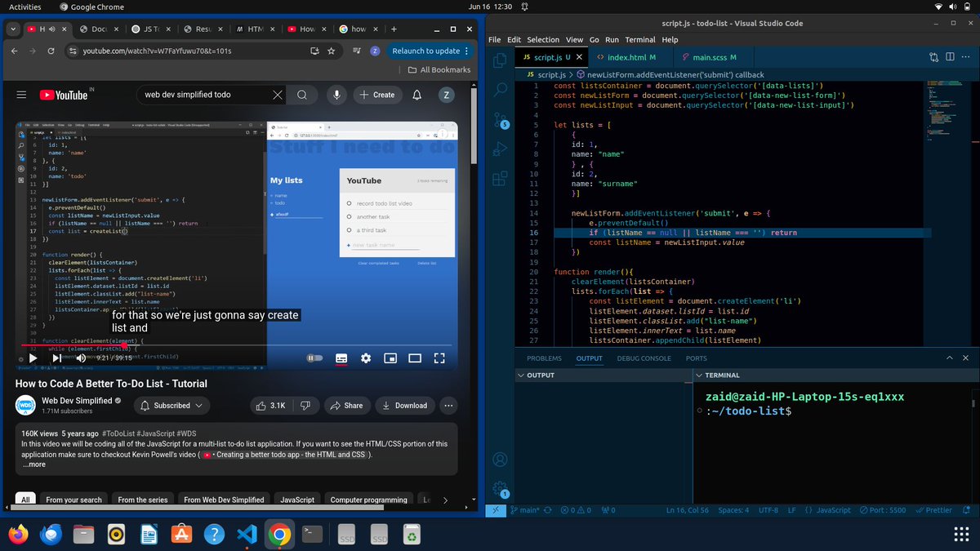
Task: Open Source Control view with 5 changes
Action: click(x=501, y=120)
